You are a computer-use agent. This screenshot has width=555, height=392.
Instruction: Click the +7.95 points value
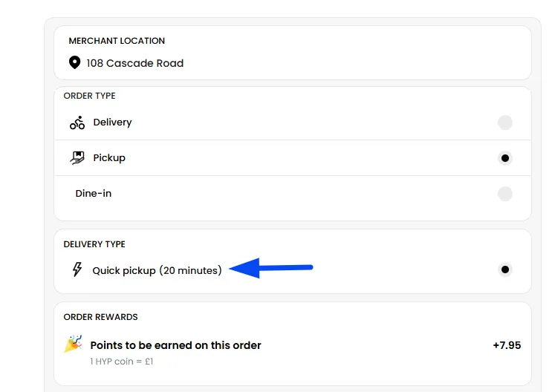click(507, 345)
